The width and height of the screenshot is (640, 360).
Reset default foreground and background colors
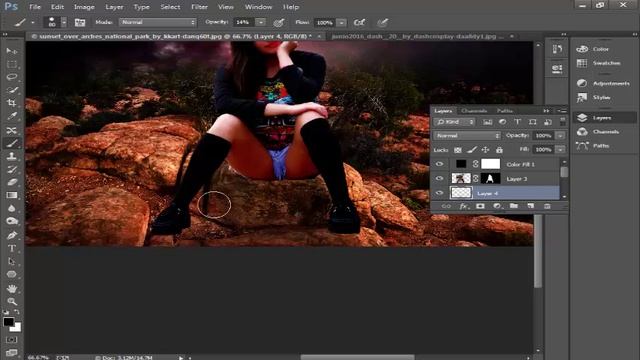(6, 312)
